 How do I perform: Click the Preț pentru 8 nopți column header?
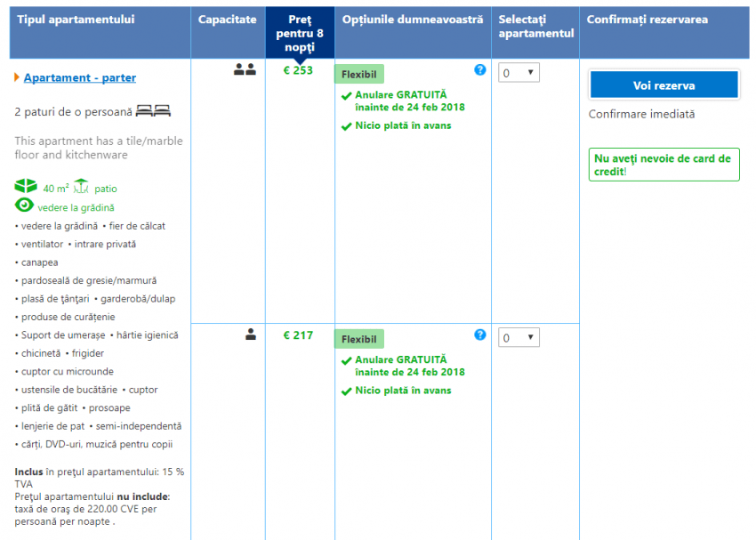click(300, 32)
